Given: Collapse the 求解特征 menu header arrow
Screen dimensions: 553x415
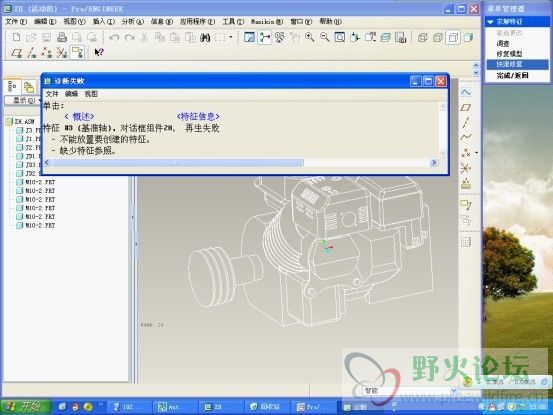Looking at the screenshot, I should point(490,22).
